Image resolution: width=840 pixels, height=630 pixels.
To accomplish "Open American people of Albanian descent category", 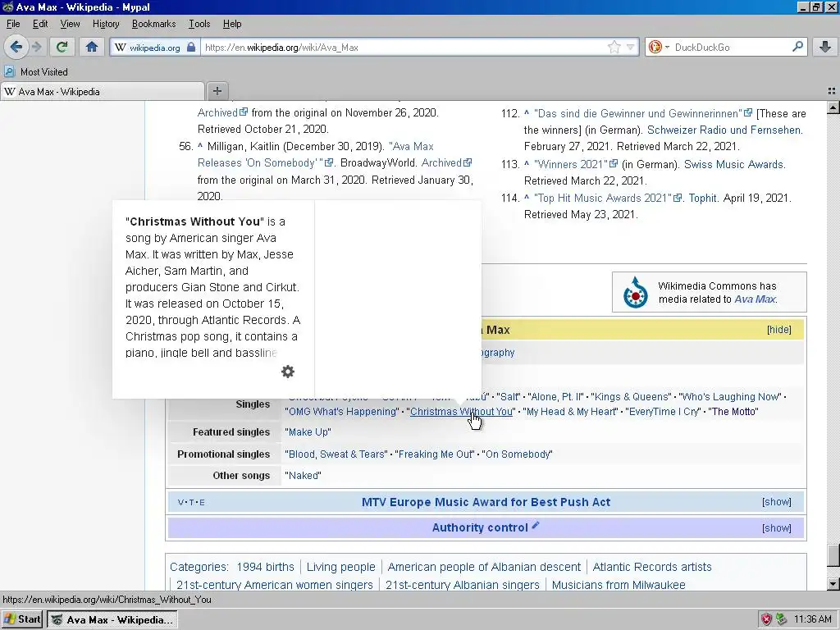I will [x=484, y=567].
